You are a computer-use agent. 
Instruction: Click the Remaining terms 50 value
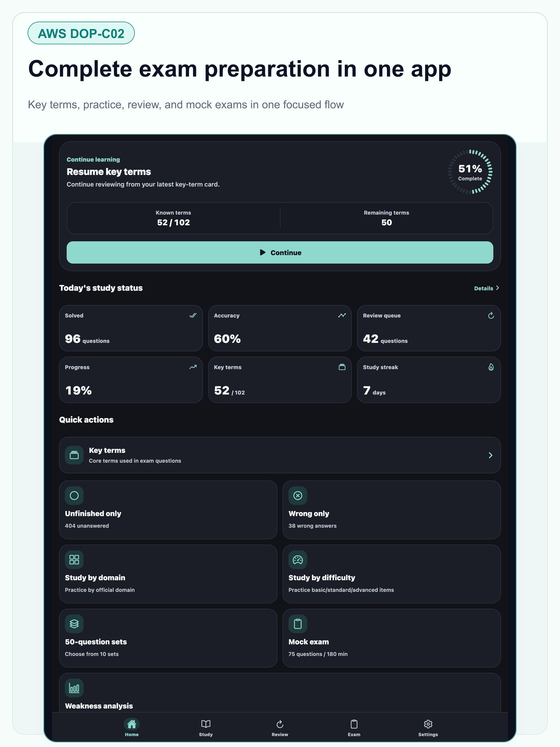coord(386,222)
